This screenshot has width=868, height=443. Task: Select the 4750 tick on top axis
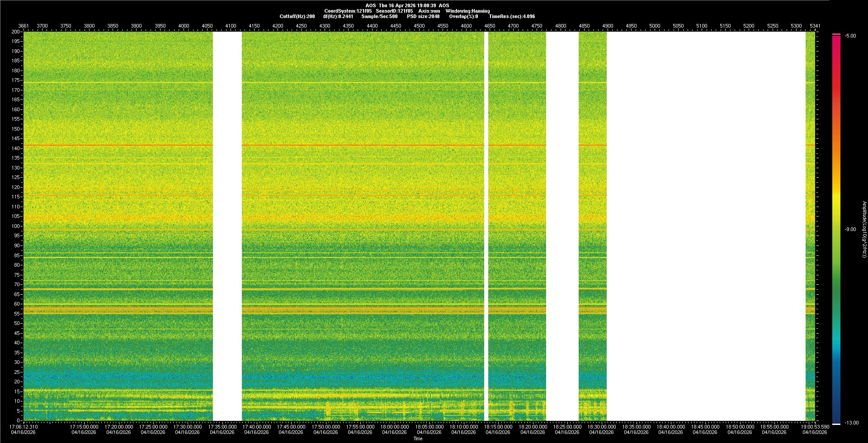pyautogui.click(x=537, y=26)
